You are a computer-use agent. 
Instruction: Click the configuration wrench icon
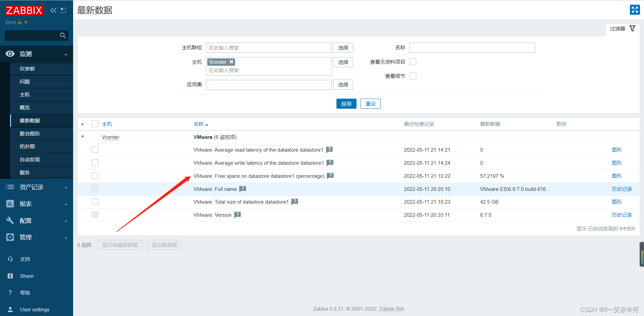click(x=10, y=220)
